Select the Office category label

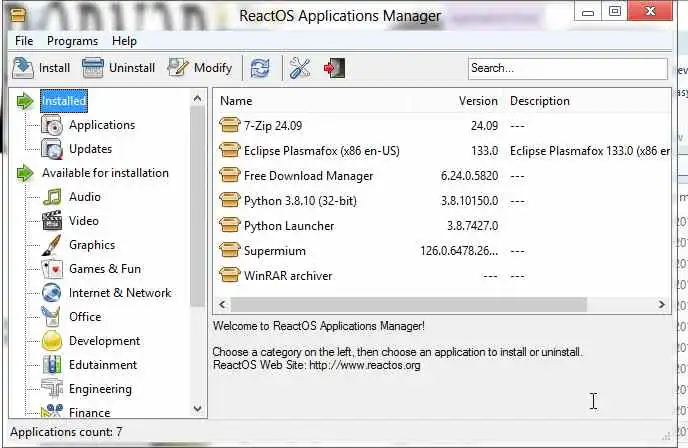pyautogui.click(x=85, y=317)
